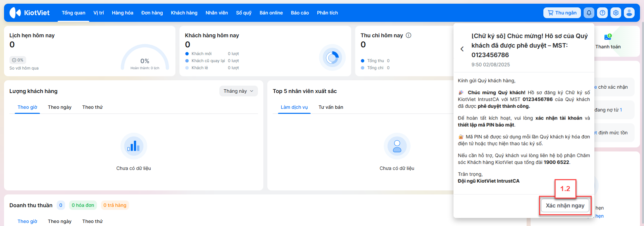Select Theo ngày tab under Doanh thu thuần
Screen dimensions: 644x226
coord(60,221)
